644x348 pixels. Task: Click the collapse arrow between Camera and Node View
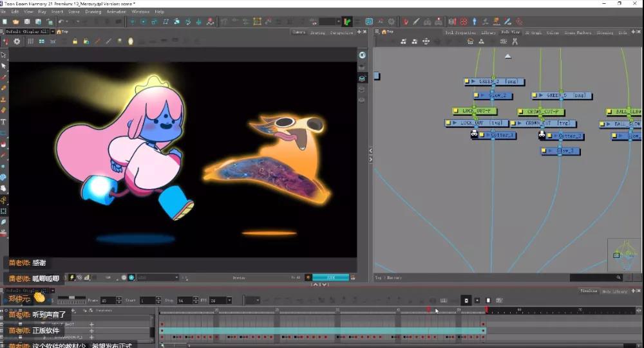point(370,151)
